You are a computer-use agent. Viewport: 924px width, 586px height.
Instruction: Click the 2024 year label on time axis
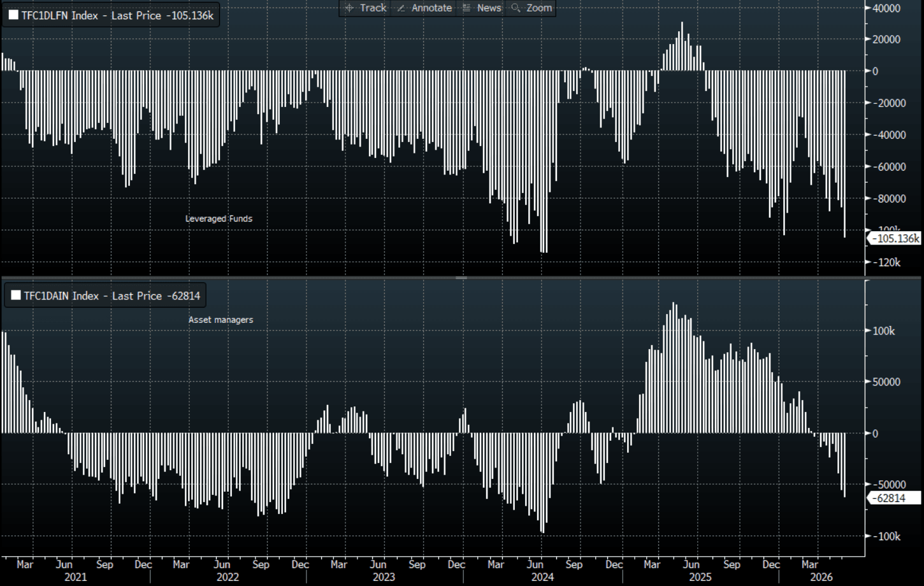pyautogui.click(x=542, y=577)
